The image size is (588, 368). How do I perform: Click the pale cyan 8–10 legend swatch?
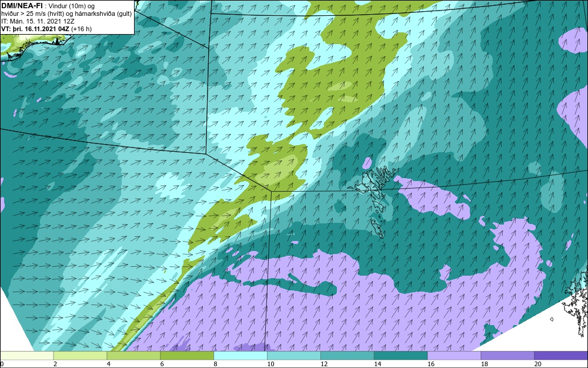coord(240,356)
